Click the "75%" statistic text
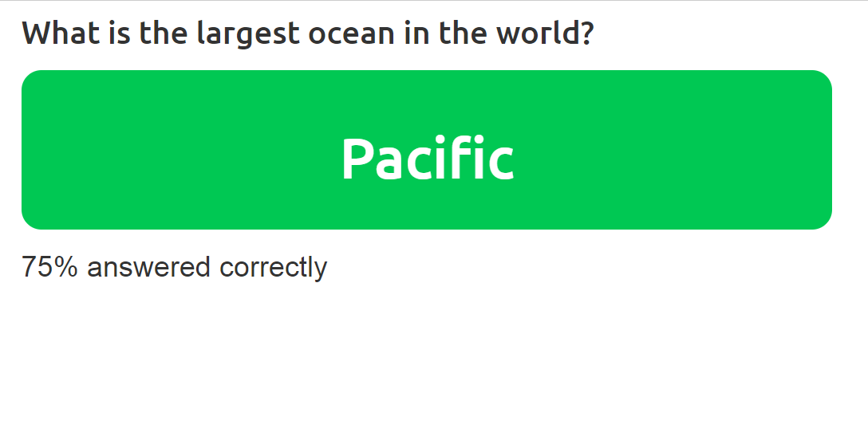The width and height of the screenshot is (868, 444). (49, 267)
